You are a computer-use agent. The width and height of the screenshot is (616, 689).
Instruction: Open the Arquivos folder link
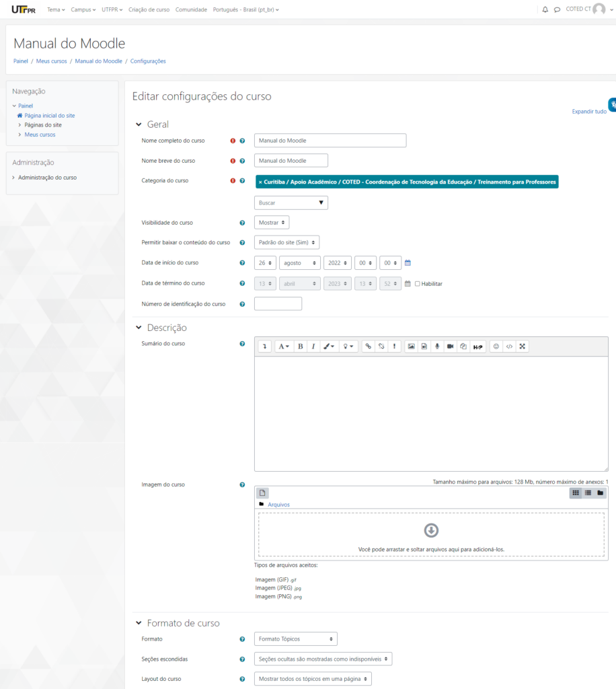tap(279, 505)
